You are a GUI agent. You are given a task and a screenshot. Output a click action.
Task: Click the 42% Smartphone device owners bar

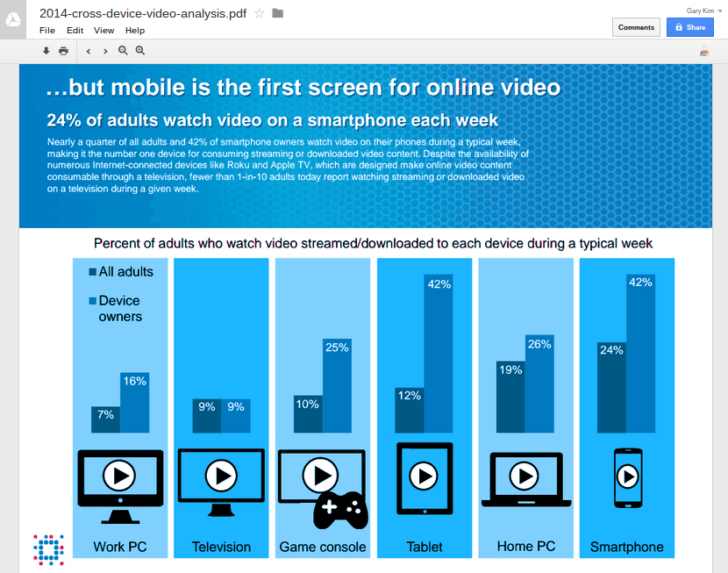(x=640, y=354)
